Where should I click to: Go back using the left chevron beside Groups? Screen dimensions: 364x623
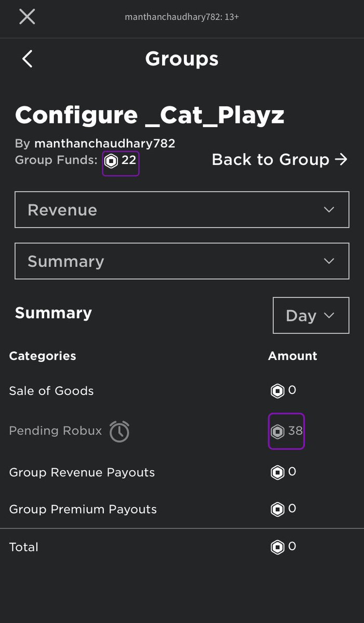click(27, 59)
